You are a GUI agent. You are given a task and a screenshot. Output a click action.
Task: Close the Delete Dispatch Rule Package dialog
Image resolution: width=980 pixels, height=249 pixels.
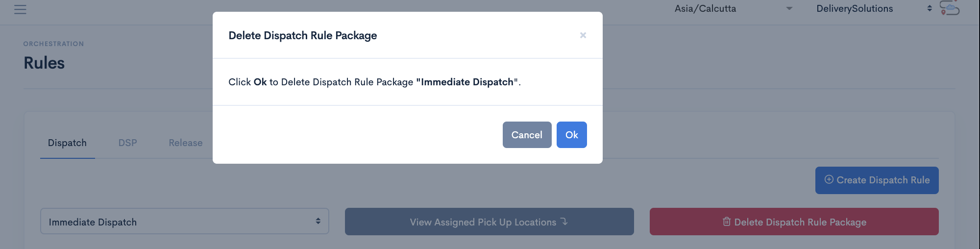(583, 35)
